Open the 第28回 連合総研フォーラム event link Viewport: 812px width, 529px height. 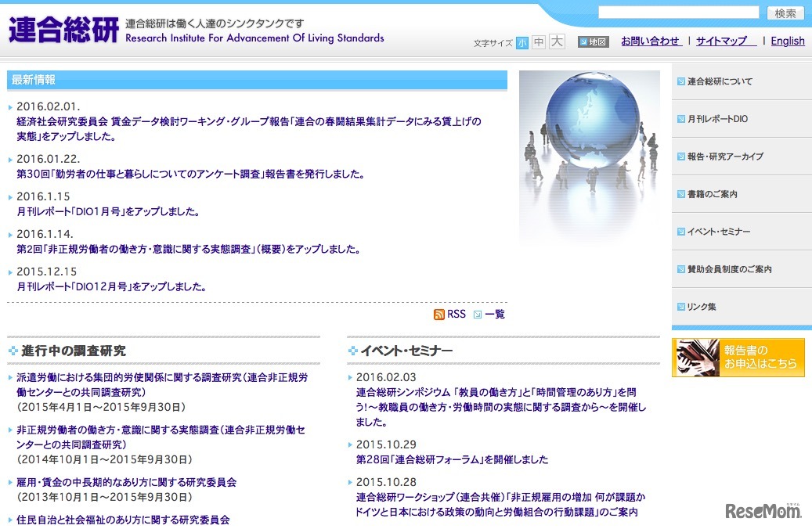coord(452,459)
